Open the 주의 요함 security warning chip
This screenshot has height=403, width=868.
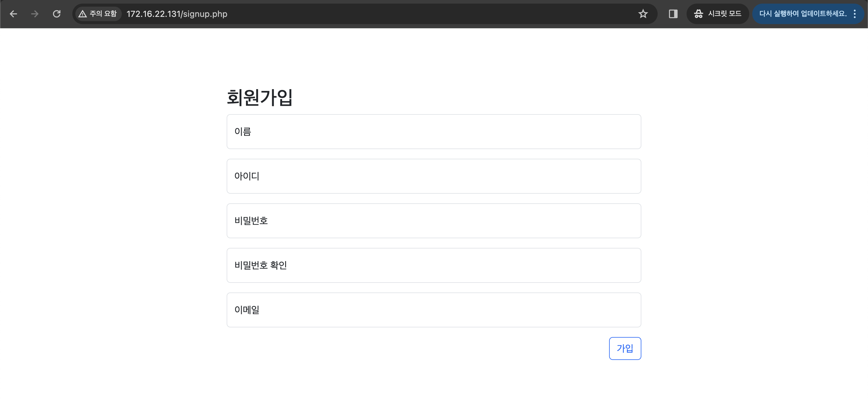pos(98,14)
